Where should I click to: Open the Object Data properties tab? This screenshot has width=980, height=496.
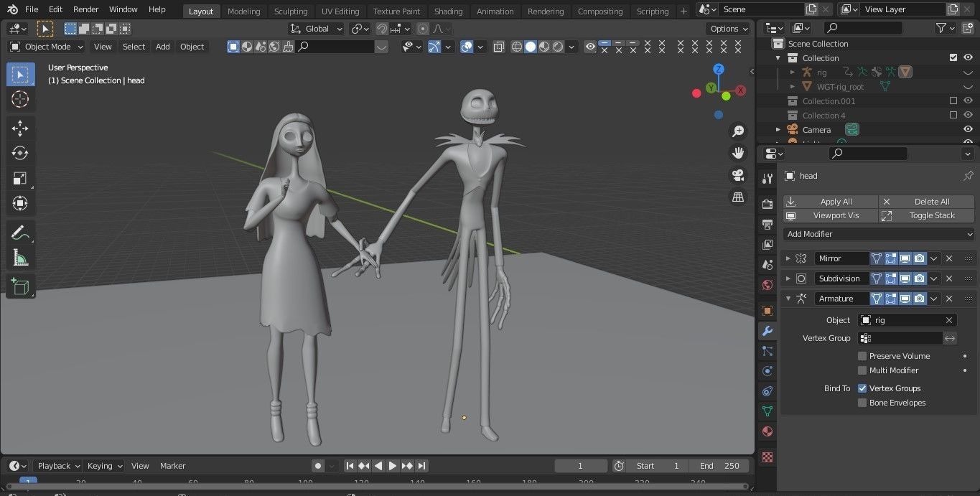point(767,411)
